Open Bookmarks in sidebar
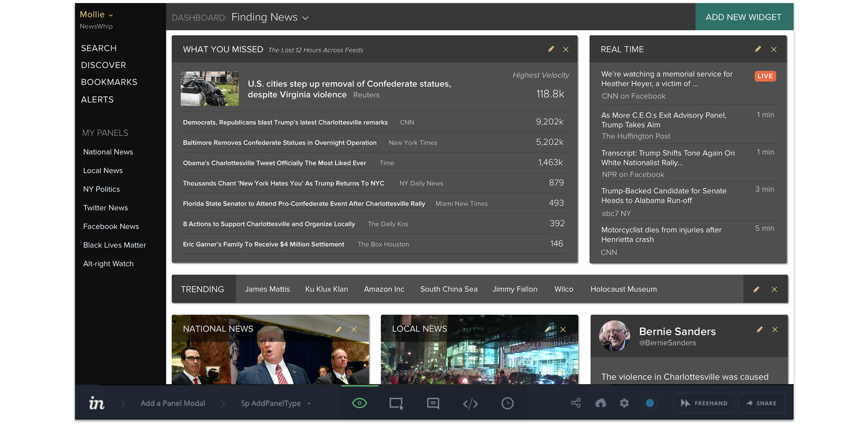 (x=109, y=82)
